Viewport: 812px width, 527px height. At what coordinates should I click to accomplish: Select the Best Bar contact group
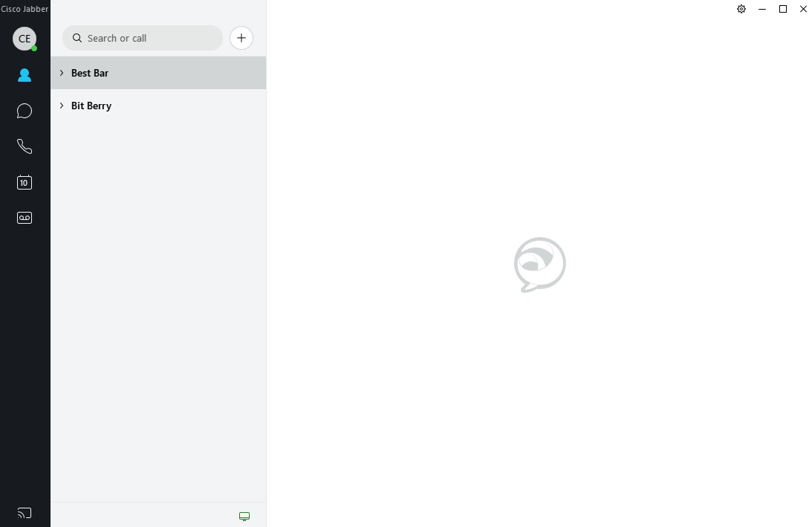pyautogui.click(x=158, y=73)
